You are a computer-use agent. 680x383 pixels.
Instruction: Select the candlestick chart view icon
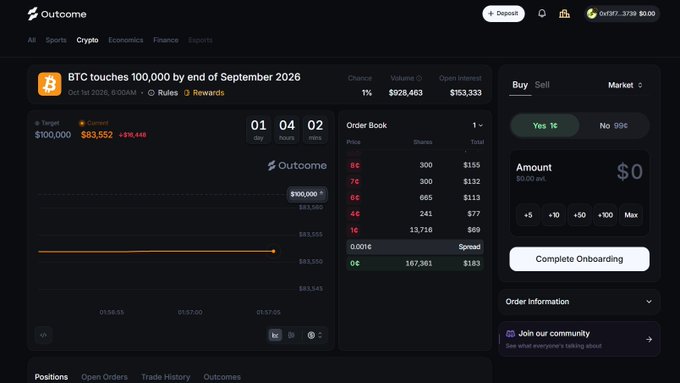click(x=291, y=335)
